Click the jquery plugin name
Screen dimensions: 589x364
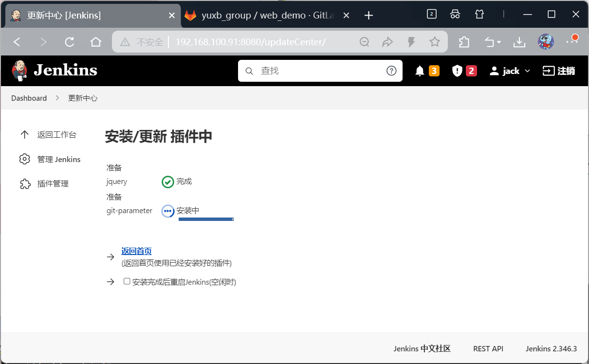pos(117,182)
